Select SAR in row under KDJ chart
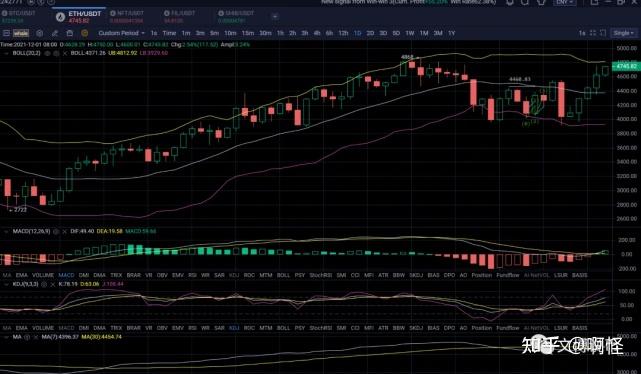Viewport: 641px width, 374px height. [219, 328]
